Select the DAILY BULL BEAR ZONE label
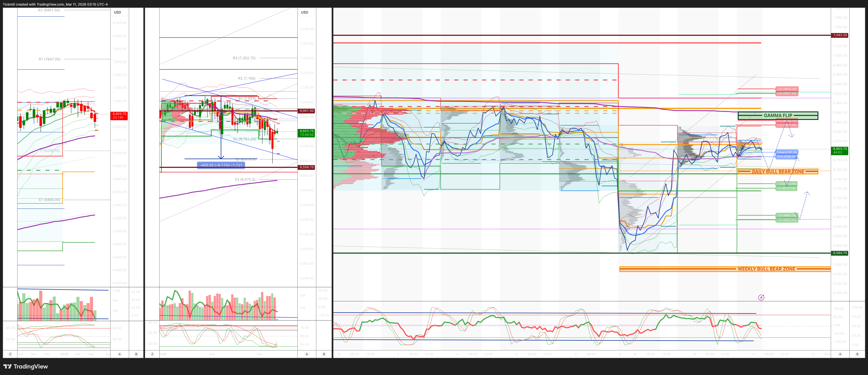The image size is (868, 375). (x=778, y=172)
